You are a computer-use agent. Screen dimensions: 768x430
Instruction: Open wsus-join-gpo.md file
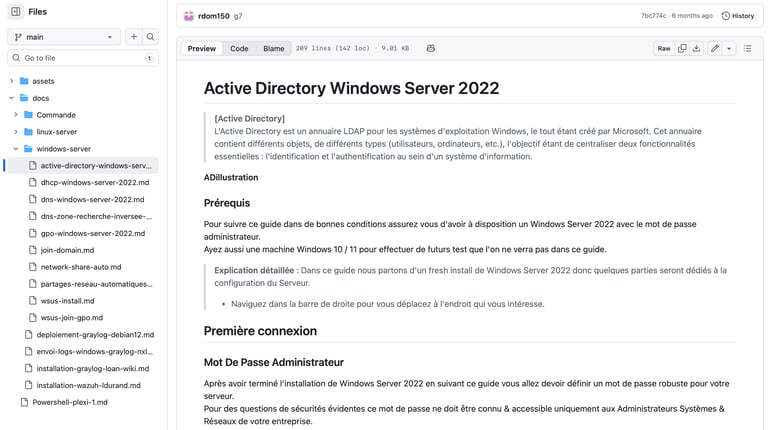72,317
